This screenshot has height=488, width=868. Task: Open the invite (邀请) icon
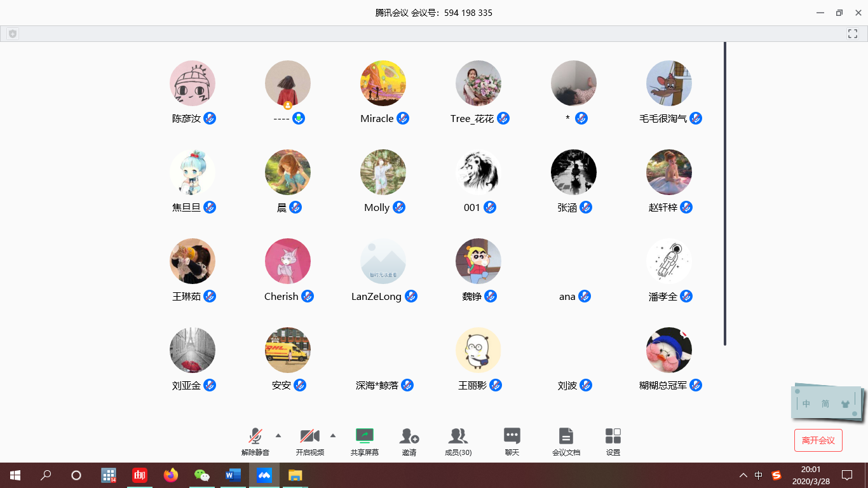pos(409,437)
